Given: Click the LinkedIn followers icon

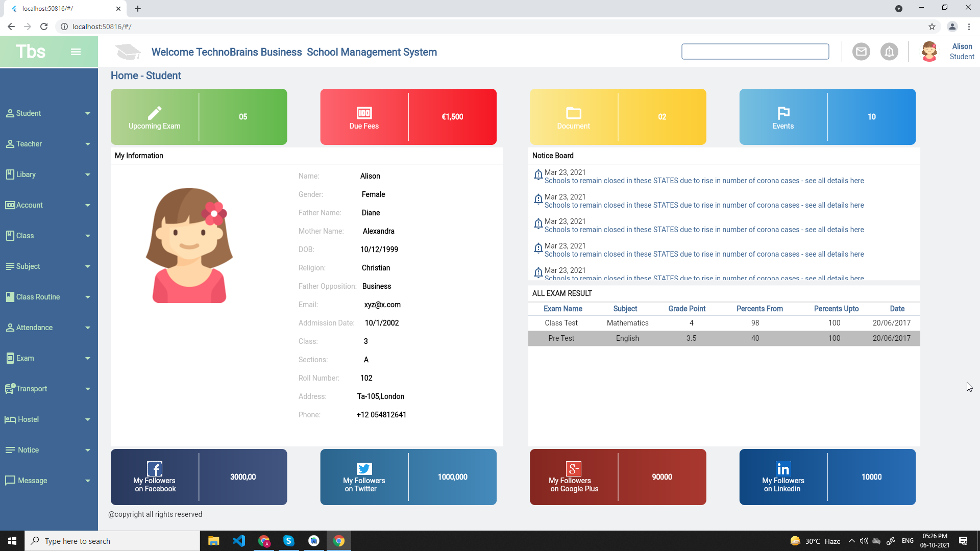Looking at the screenshot, I should point(783,468).
